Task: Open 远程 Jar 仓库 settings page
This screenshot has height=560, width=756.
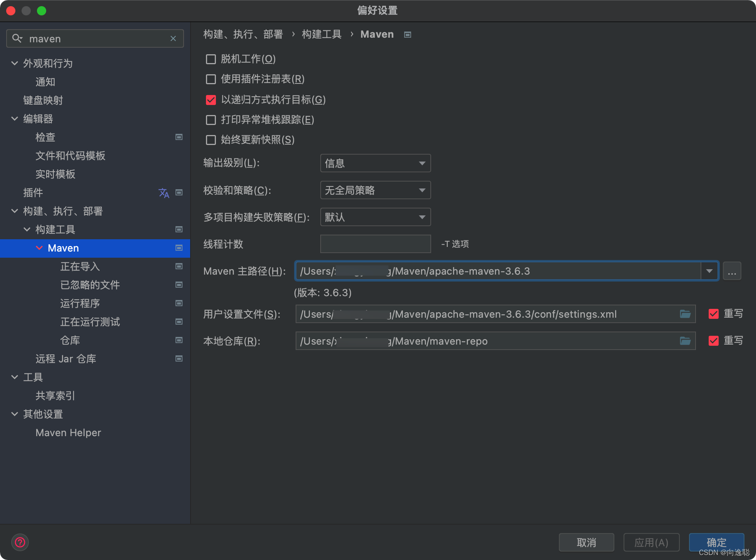Action: [x=66, y=358]
